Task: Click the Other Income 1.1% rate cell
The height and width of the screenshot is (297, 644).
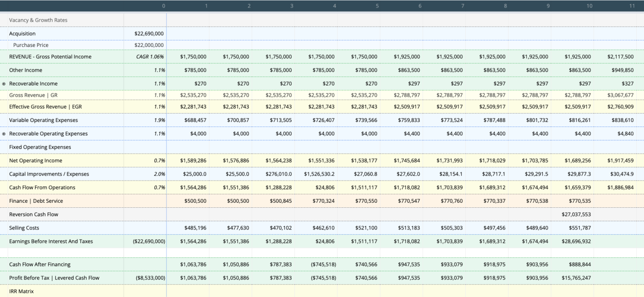Action: pos(161,70)
